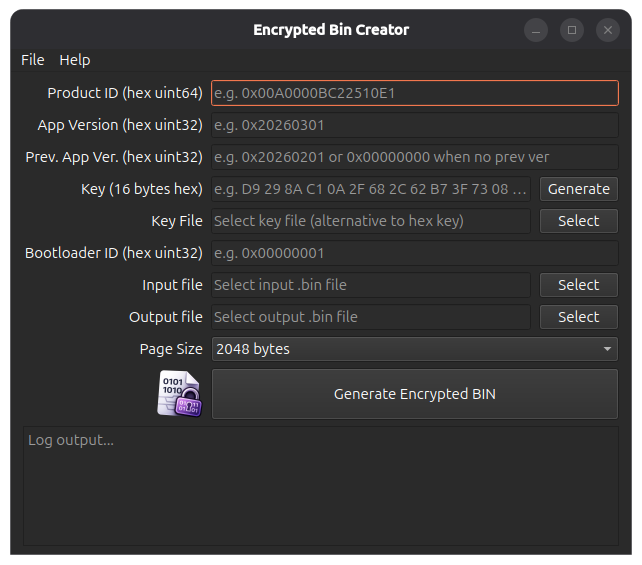Click the App Version input field
Screen dimensions: 642x565
coord(414,125)
